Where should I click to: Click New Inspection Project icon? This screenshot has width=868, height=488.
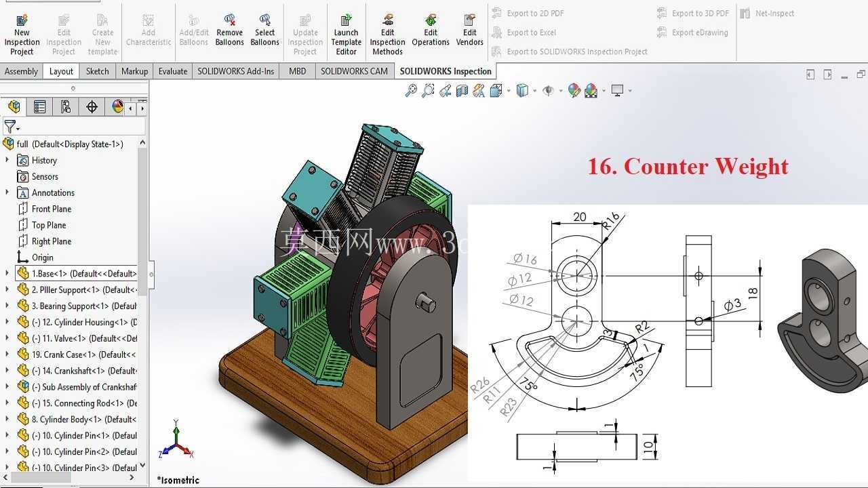22,34
